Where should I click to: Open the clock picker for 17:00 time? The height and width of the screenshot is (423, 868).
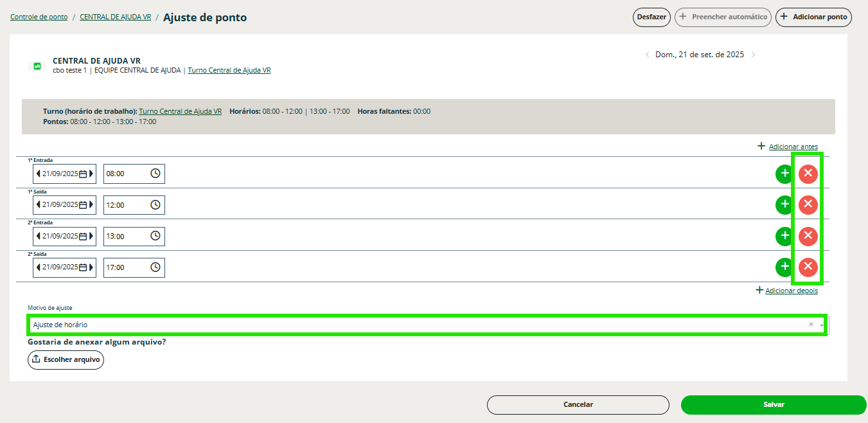point(155,267)
